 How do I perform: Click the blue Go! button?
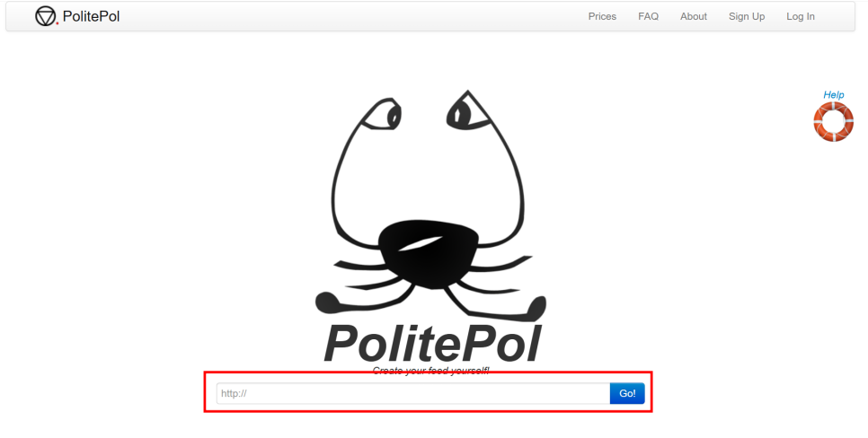[x=627, y=394]
